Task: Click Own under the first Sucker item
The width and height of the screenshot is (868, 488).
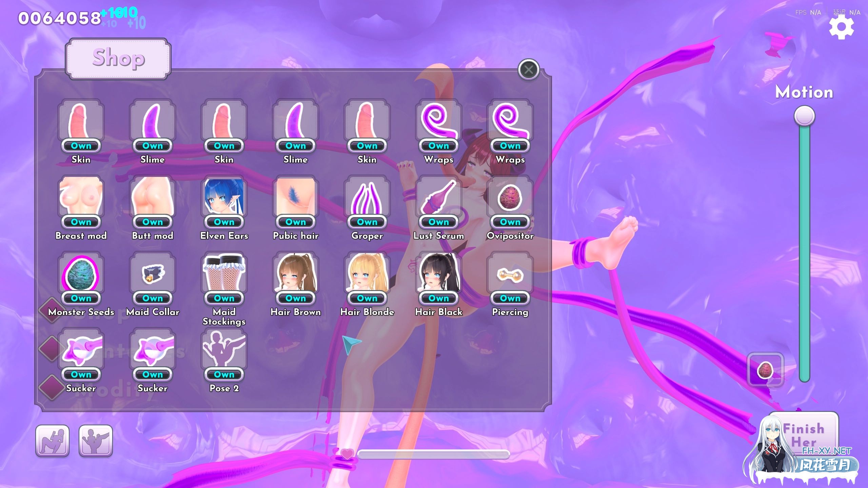Action: tap(81, 374)
